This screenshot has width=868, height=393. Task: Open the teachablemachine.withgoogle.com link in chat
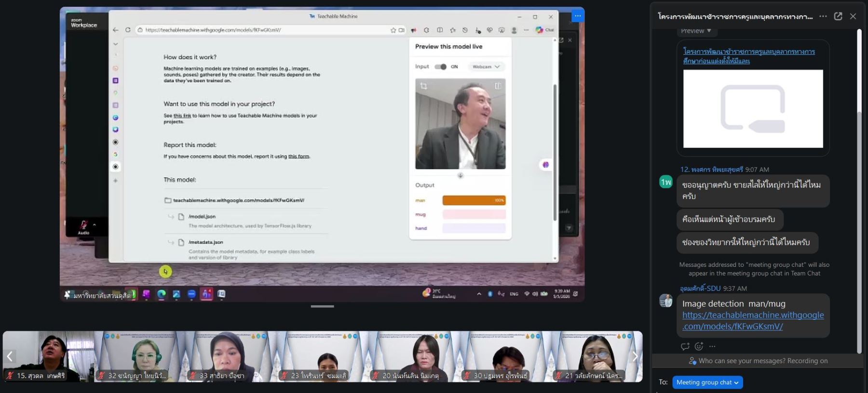[753, 321]
